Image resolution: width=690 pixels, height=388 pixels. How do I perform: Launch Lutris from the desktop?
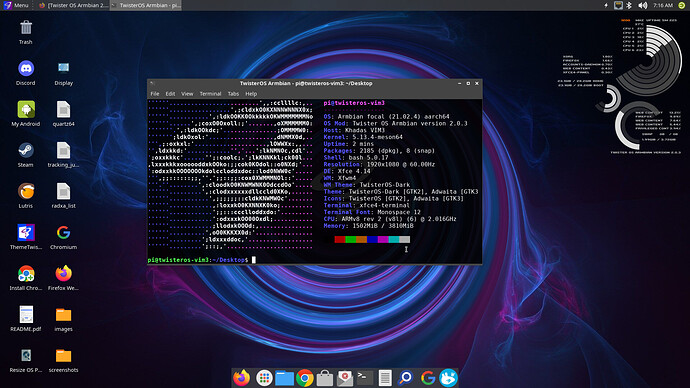[x=26, y=191]
